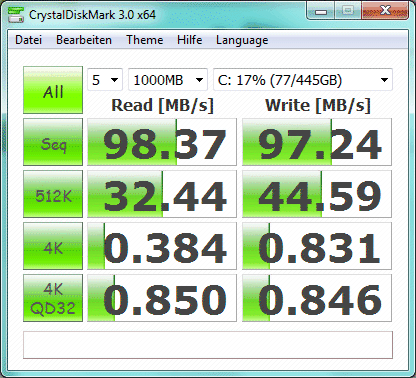Select the 4K QD32 write result 0.846

(317, 298)
